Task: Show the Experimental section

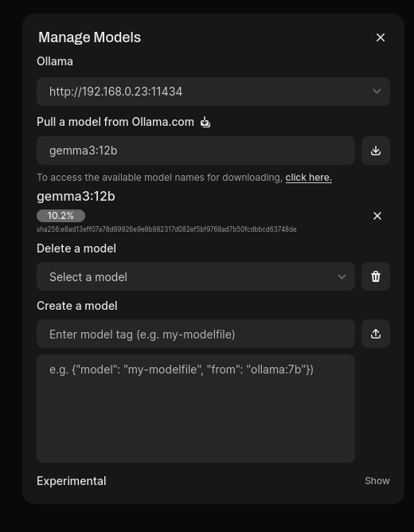Action: [377, 481]
